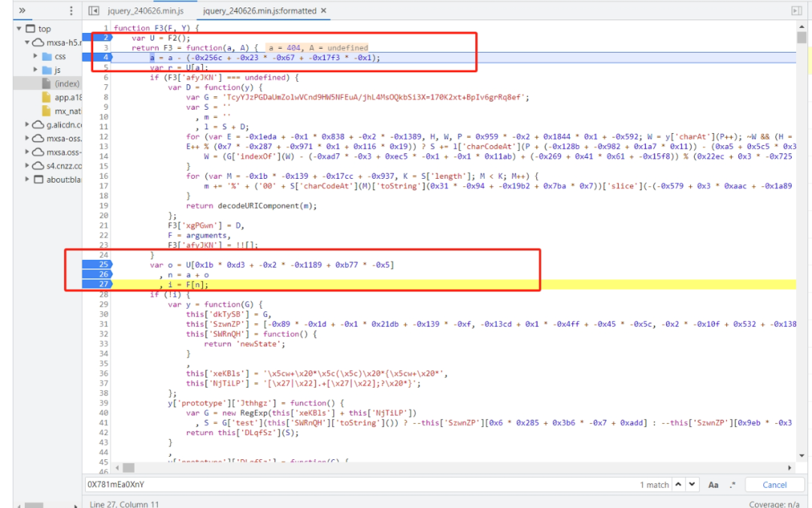The height and width of the screenshot is (508, 812).
Task: Click the '1 match' search result count
Action: [x=654, y=485]
